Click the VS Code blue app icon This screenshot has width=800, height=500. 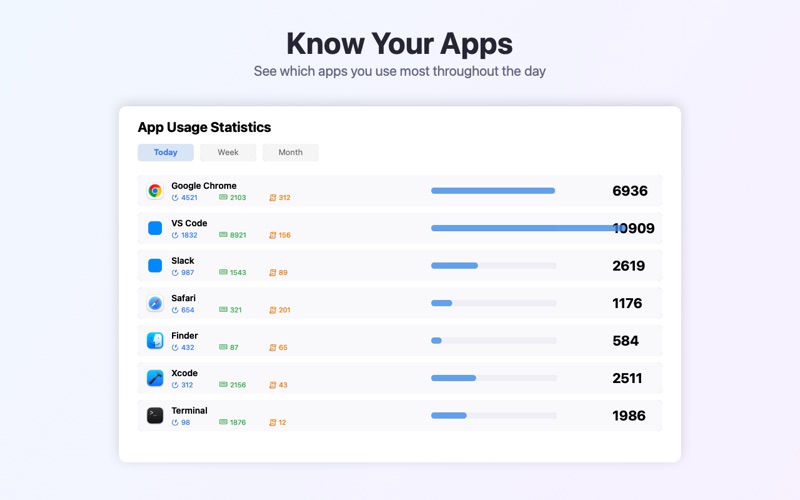tap(155, 228)
